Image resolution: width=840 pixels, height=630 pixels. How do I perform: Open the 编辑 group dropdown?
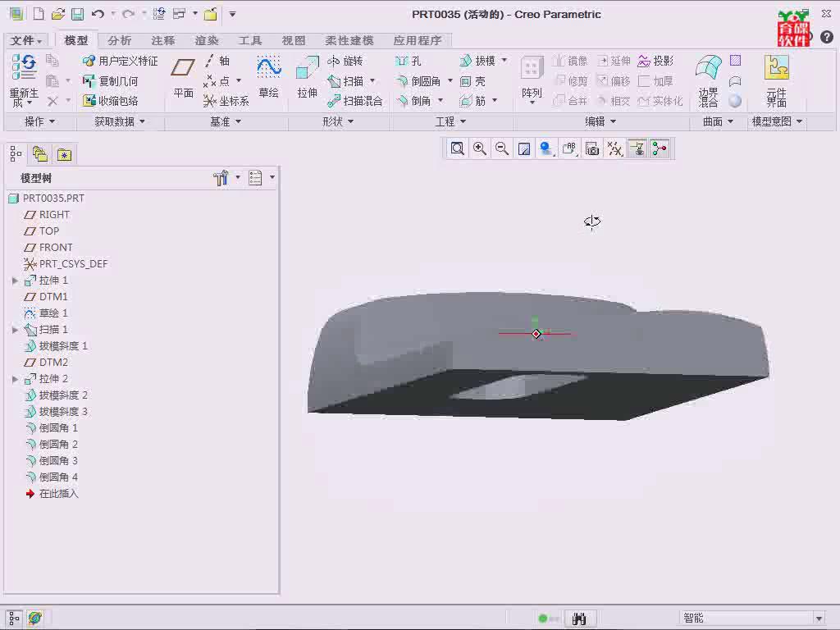click(600, 121)
